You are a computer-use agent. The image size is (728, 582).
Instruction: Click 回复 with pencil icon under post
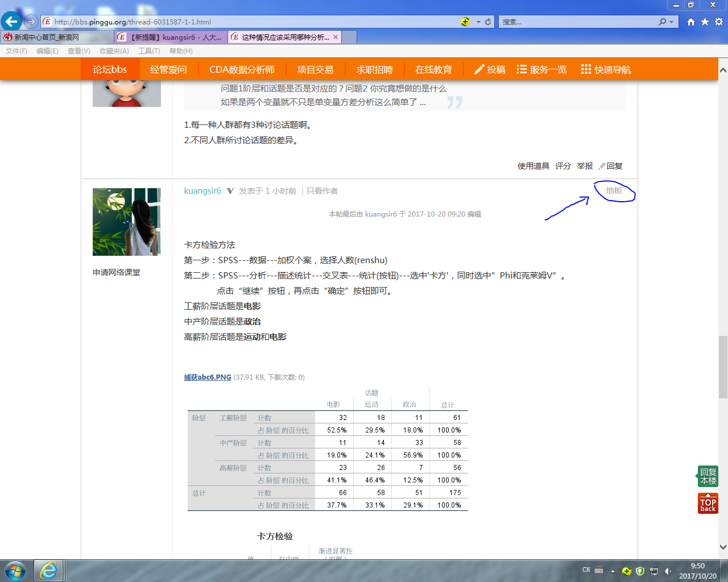click(611, 166)
